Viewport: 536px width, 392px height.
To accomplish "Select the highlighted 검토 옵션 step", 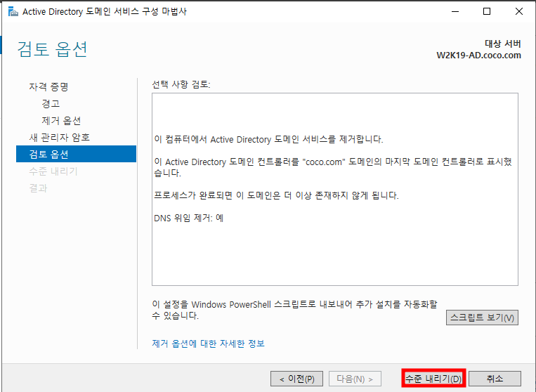I will [x=77, y=154].
